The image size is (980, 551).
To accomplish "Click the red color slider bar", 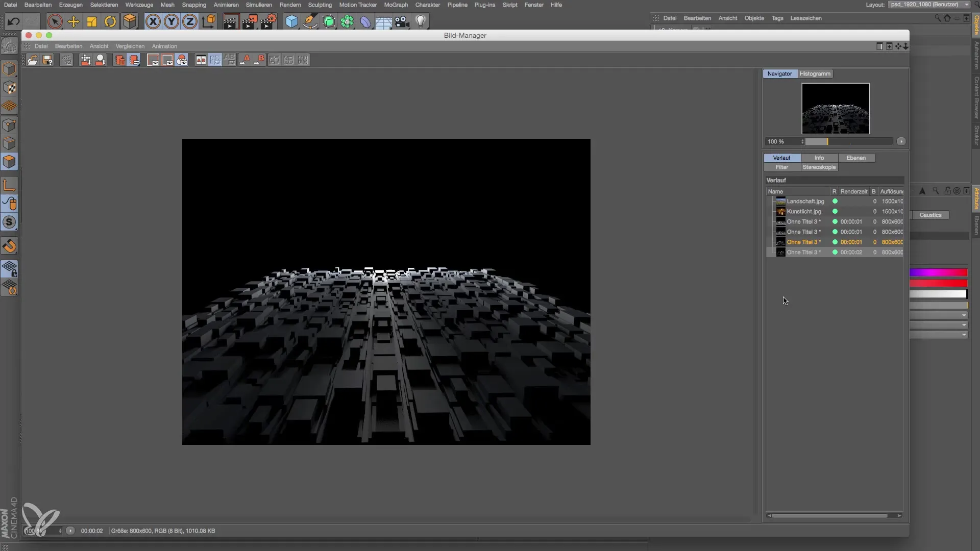I will 938,283.
